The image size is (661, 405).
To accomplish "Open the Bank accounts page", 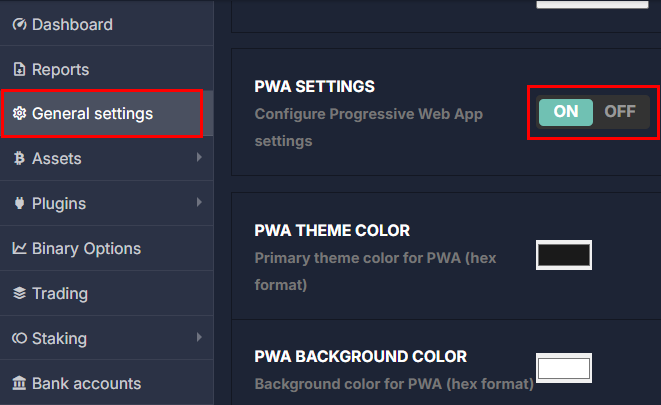I will tap(86, 383).
